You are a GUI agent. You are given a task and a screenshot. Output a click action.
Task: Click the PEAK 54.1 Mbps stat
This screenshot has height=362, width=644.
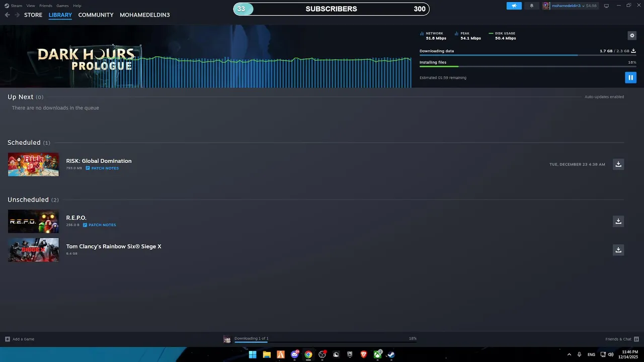point(467,36)
